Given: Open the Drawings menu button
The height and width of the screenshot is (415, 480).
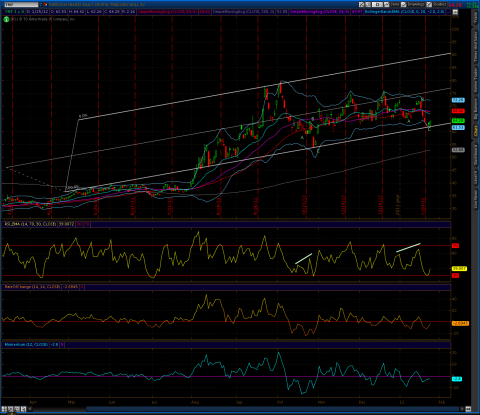Looking at the screenshot, I should [413, 4].
